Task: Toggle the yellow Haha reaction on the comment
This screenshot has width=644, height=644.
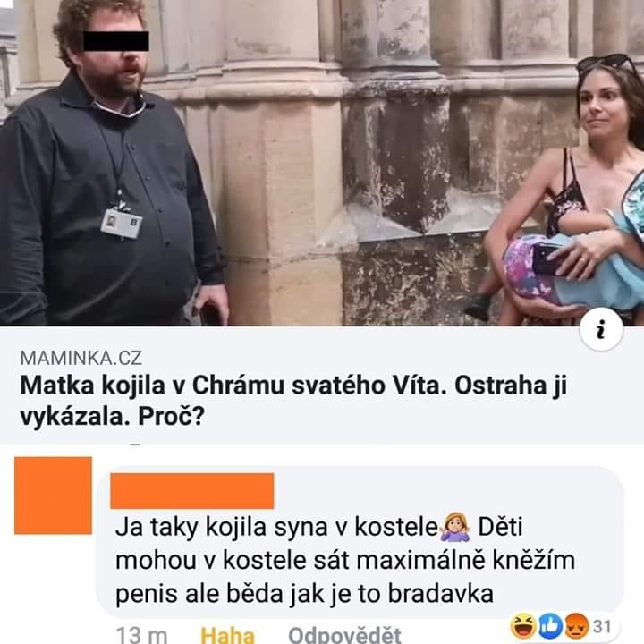Action: [227, 634]
